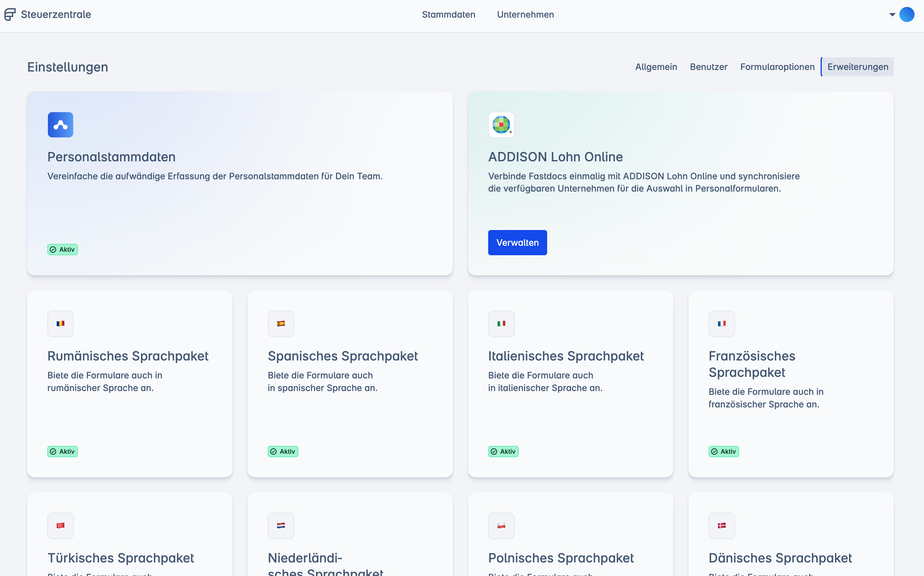The width and height of the screenshot is (924, 576).
Task: Click the Aktiv badge on Italienisches Sprachpaket
Action: 503,452
